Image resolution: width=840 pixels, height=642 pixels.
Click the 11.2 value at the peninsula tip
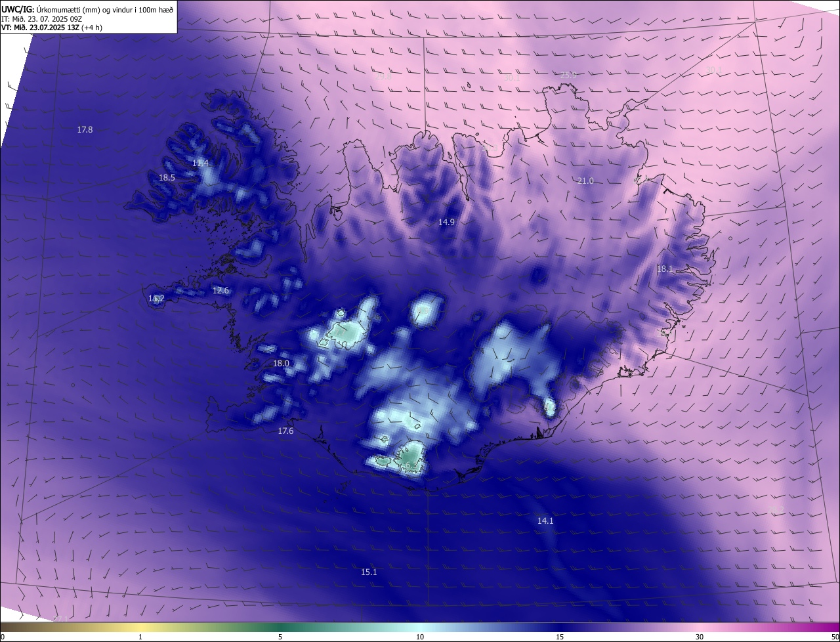point(156,299)
